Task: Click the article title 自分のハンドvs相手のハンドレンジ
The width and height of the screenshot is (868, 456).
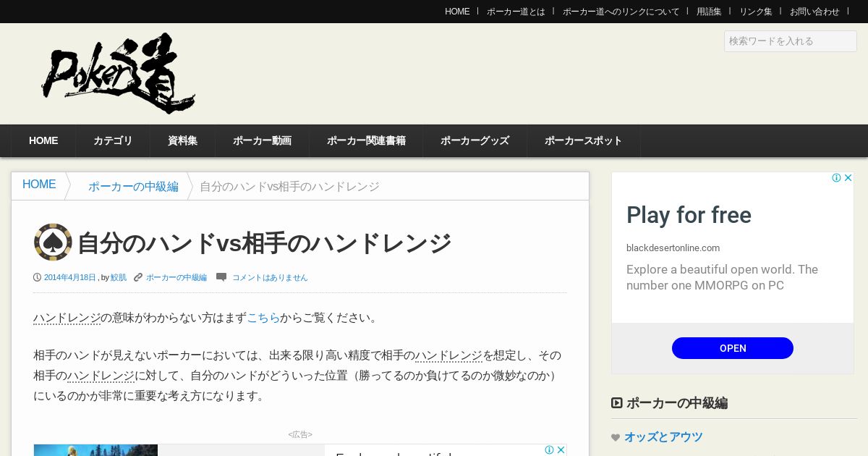Action: tap(264, 243)
